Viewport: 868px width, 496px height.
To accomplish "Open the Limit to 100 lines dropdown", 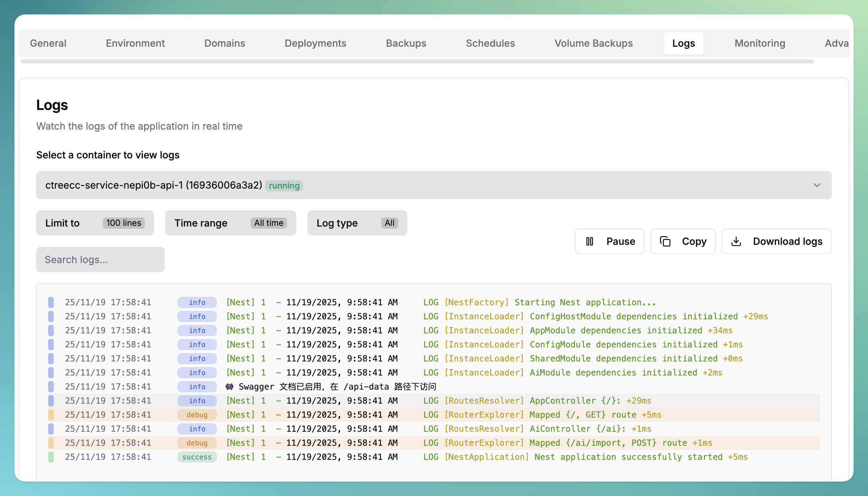I will coord(95,223).
